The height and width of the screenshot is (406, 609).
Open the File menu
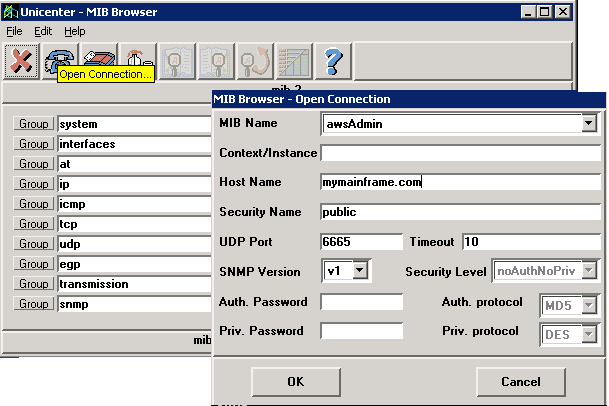coord(14,32)
